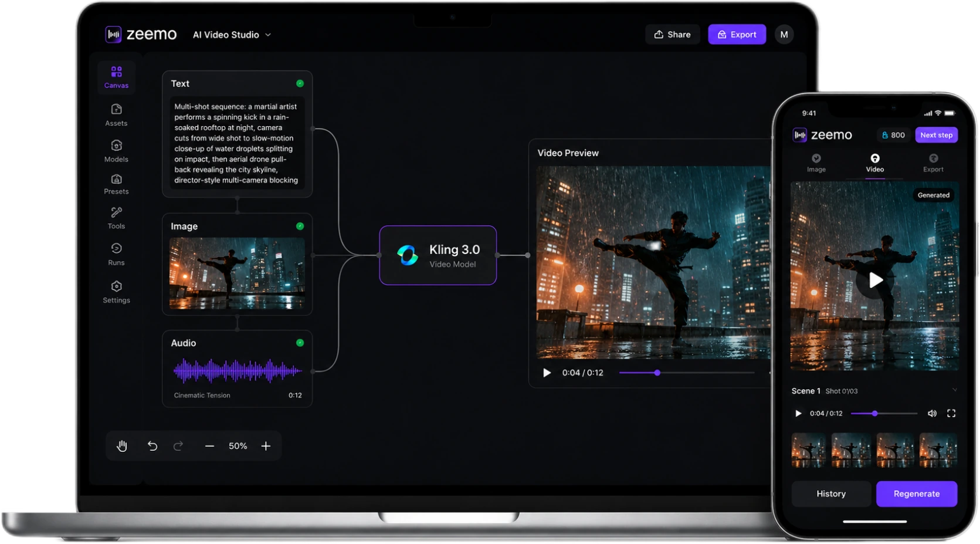Play the laptop Video Preview
The width and height of the screenshot is (980, 544).
547,373
